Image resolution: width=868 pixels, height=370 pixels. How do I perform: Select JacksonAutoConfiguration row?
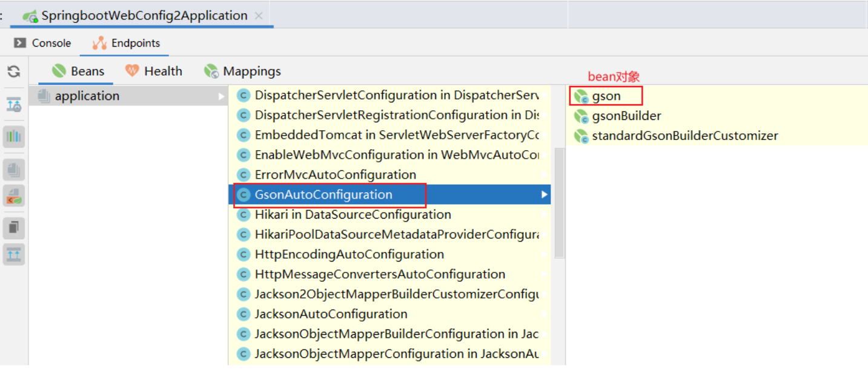389,314
